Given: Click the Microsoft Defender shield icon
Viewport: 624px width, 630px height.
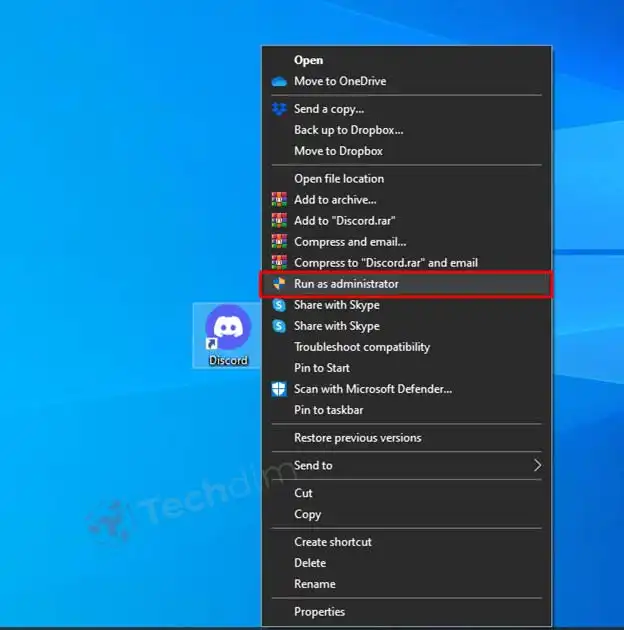Looking at the screenshot, I should [x=279, y=389].
